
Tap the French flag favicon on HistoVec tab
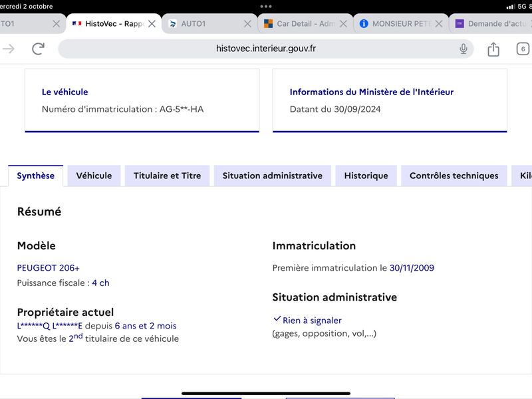coord(76,23)
